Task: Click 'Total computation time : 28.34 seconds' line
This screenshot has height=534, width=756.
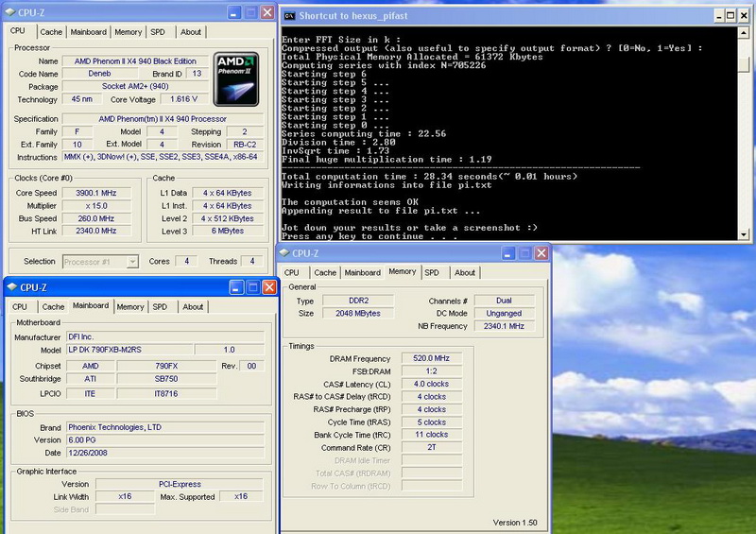Action: coord(429,177)
